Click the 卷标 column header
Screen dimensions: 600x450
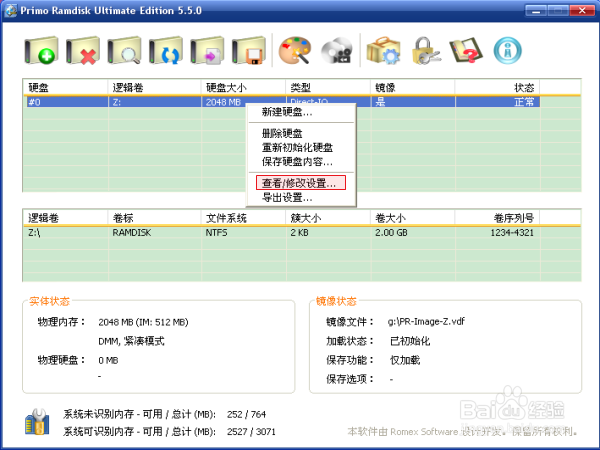(155, 218)
